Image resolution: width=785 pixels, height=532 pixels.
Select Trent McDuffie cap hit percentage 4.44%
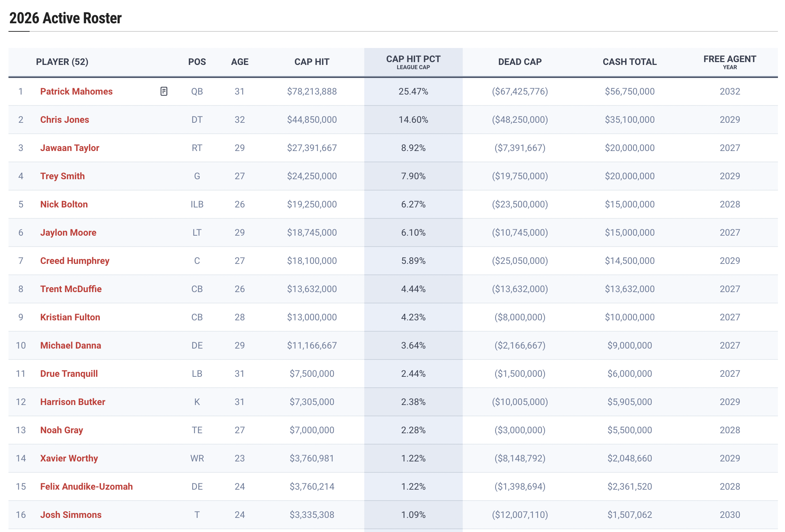[x=413, y=289]
